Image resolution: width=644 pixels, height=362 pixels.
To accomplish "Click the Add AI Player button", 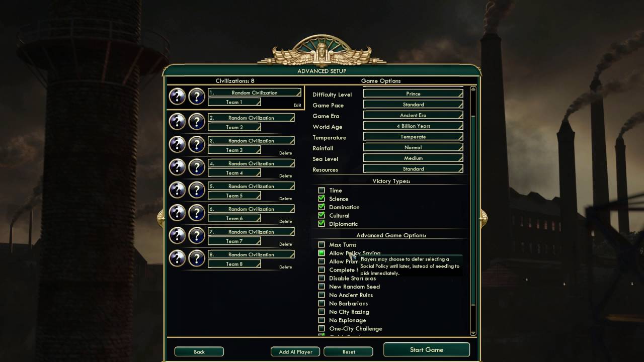I will [296, 352].
